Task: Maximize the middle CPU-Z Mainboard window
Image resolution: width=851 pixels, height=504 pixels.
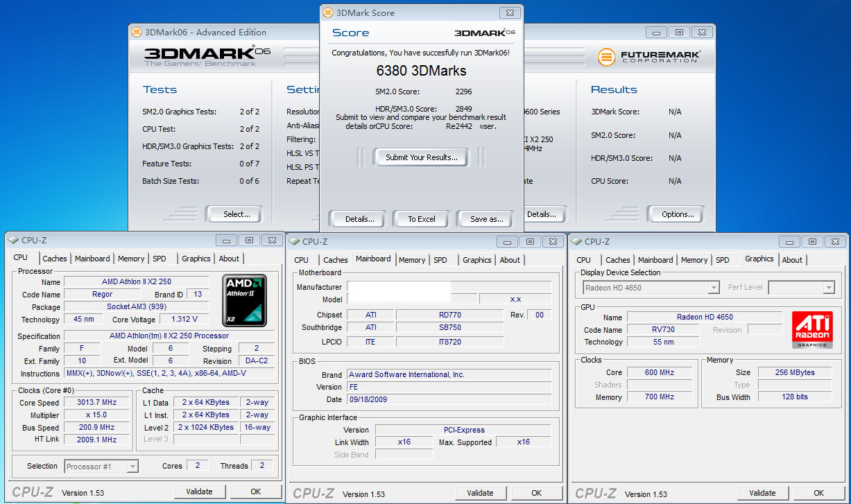Action: (530, 241)
